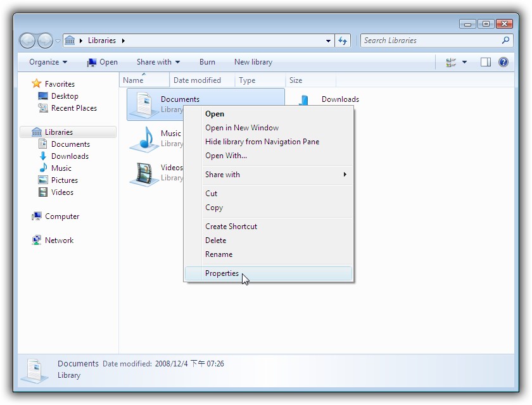Image resolution: width=532 pixels, height=405 pixels.
Task: Open the Share with toolbar dropdown
Action: coord(158,62)
